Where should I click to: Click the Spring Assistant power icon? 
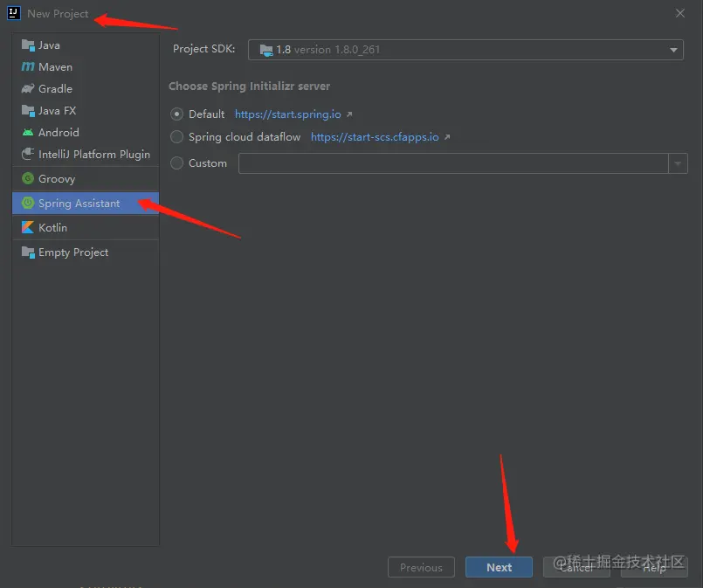tap(28, 204)
